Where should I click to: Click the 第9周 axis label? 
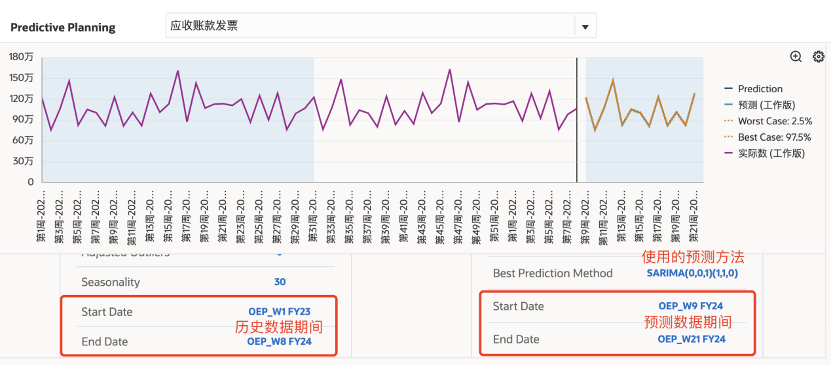[585, 216]
